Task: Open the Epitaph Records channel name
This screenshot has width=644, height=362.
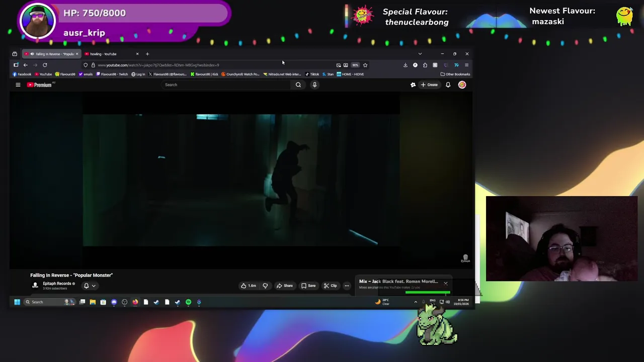Action: [x=57, y=284]
